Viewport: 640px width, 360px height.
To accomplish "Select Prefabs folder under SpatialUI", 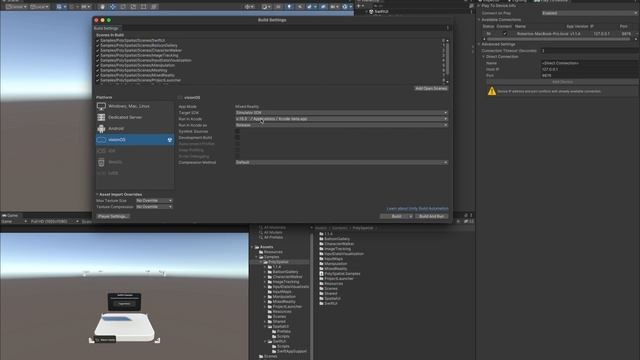I will click(x=281, y=331).
